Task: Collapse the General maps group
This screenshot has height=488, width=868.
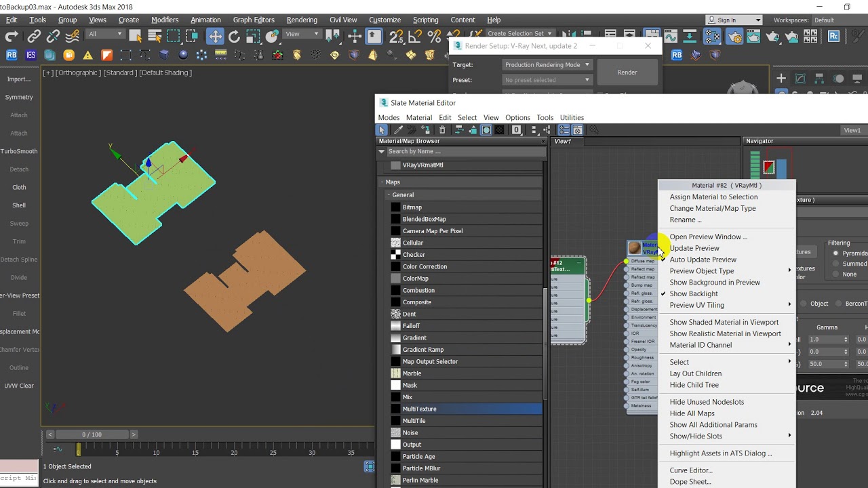Action: [x=389, y=195]
